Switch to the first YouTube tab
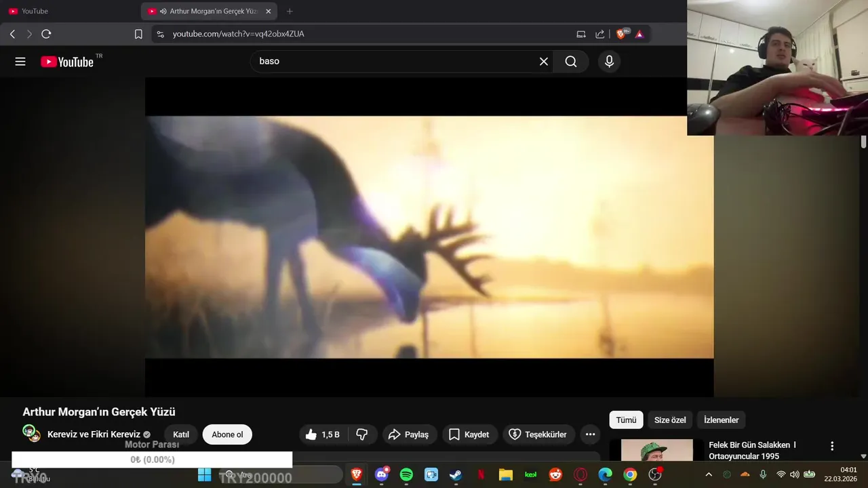The image size is (868, 488). (x=68, y=12)
